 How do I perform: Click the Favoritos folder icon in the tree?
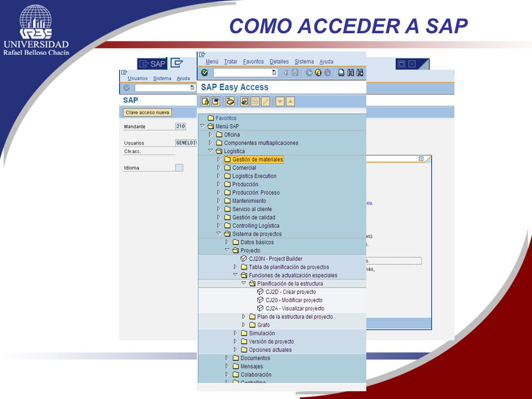pos(211,117)
